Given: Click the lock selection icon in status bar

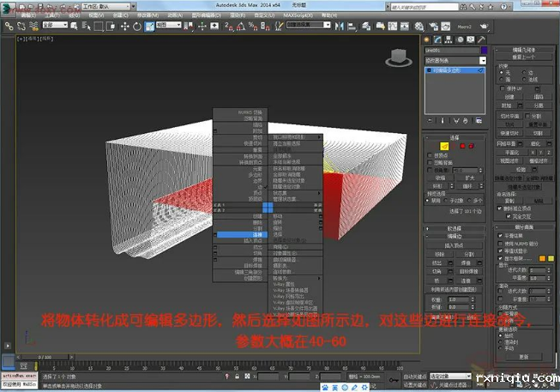Looking at the screenshot, I should [x=237, y=377].
